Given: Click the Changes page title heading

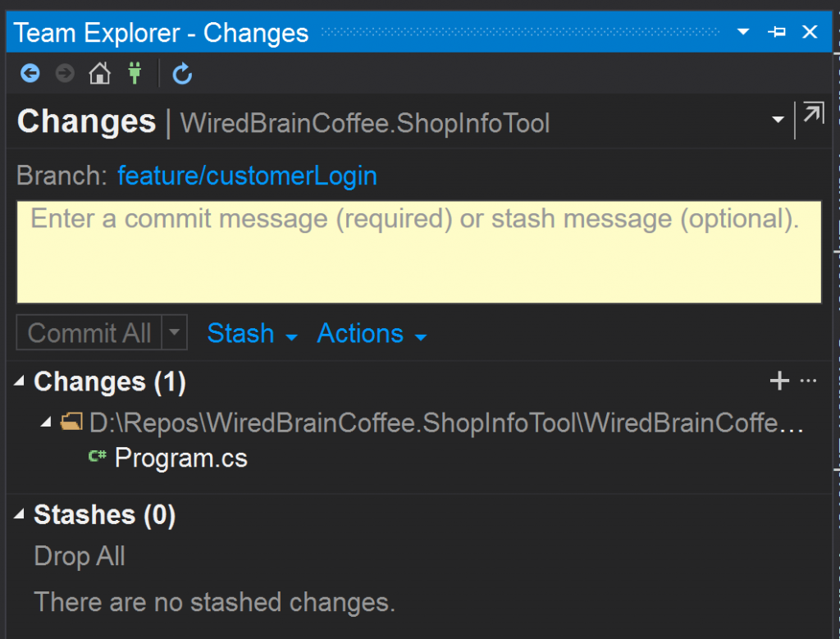Looking at the screenshot, I should 86,121.
